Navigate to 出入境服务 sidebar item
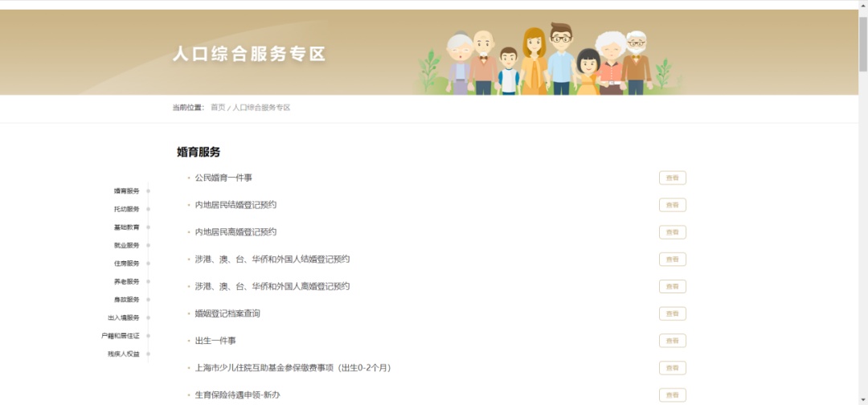The image size is (868, 405). (123, 317)
